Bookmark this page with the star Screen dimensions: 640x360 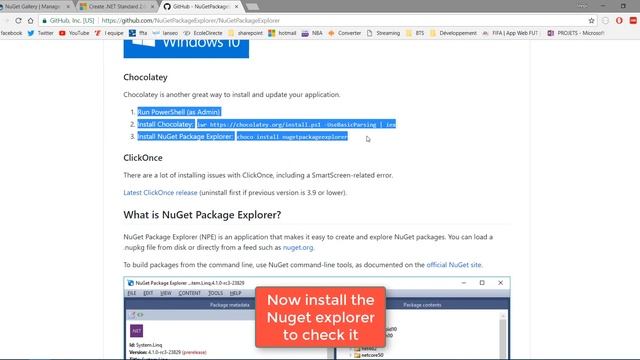(591, 20)
